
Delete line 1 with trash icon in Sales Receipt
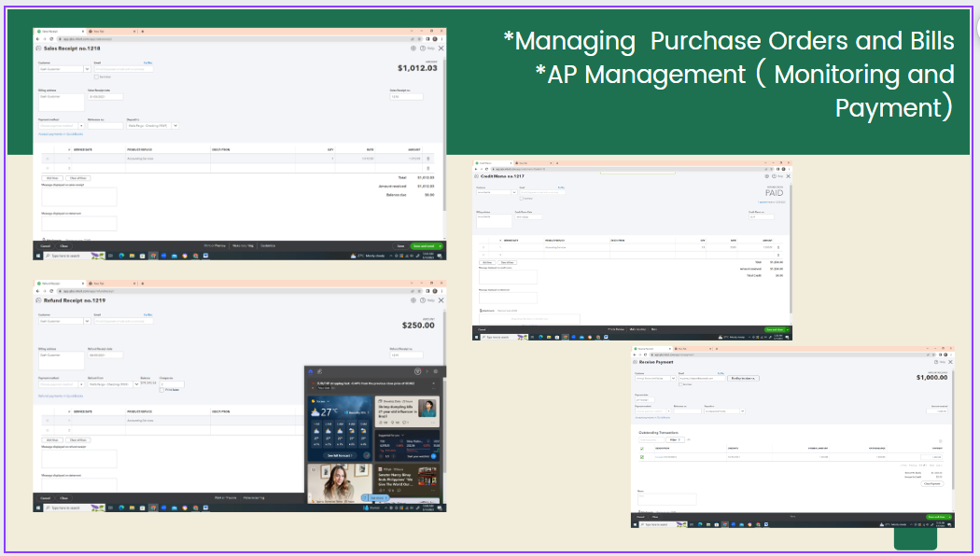point(428,159)
